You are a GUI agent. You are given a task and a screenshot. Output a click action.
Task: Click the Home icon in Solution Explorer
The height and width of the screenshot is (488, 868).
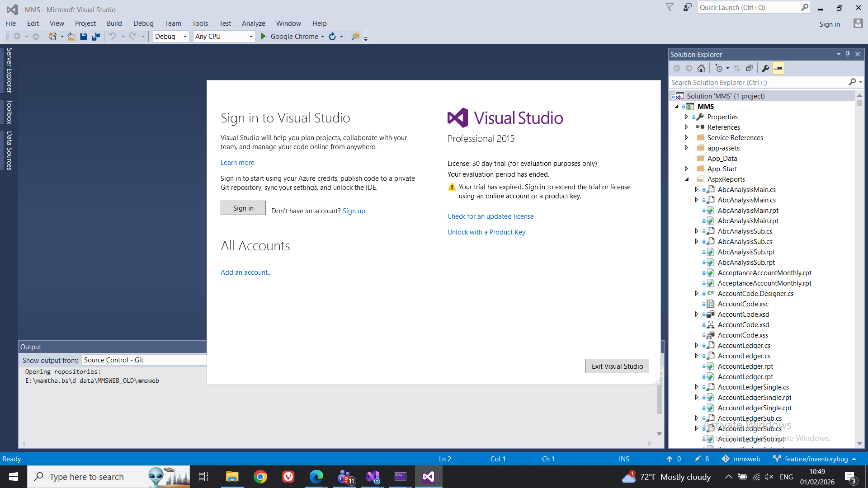coord(701,68)
